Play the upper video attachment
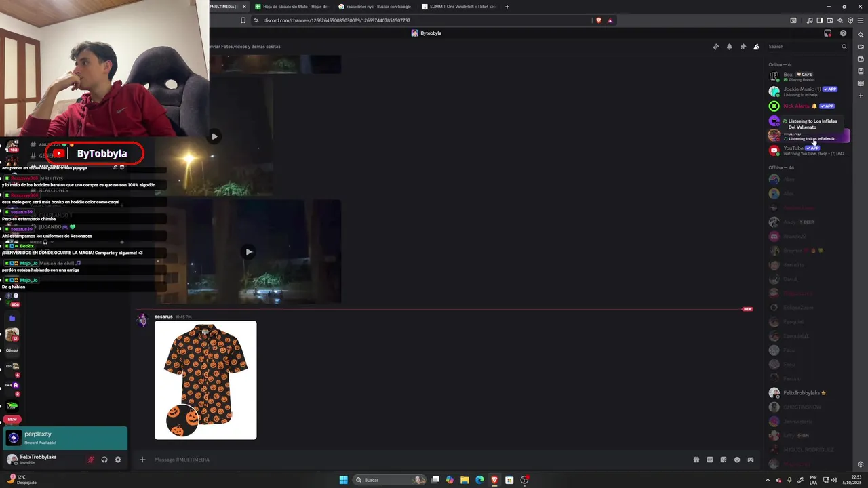The image size is (868, 488). 214,136
